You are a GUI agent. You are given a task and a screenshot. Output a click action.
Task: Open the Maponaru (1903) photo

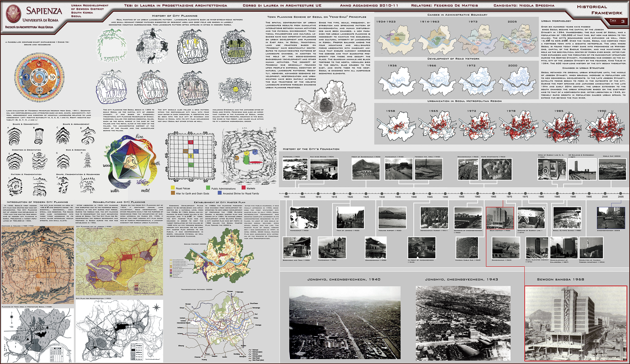[295, 169]
